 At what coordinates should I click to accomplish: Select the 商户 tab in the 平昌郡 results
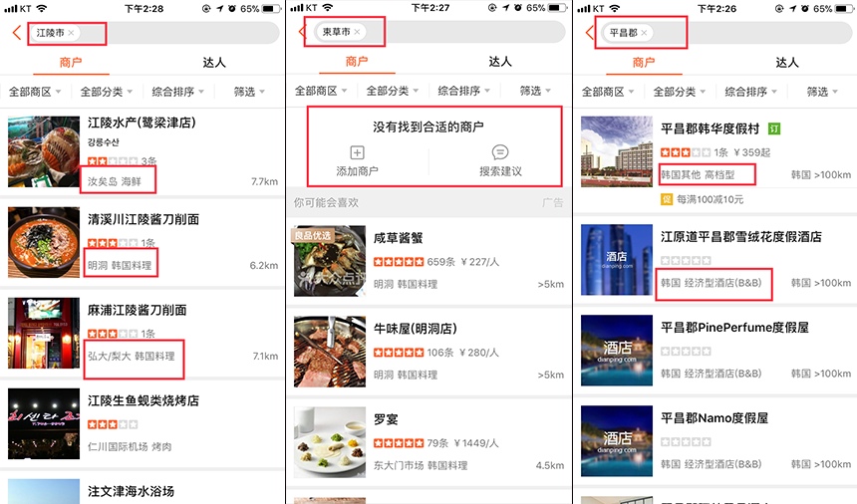(644, 63)
